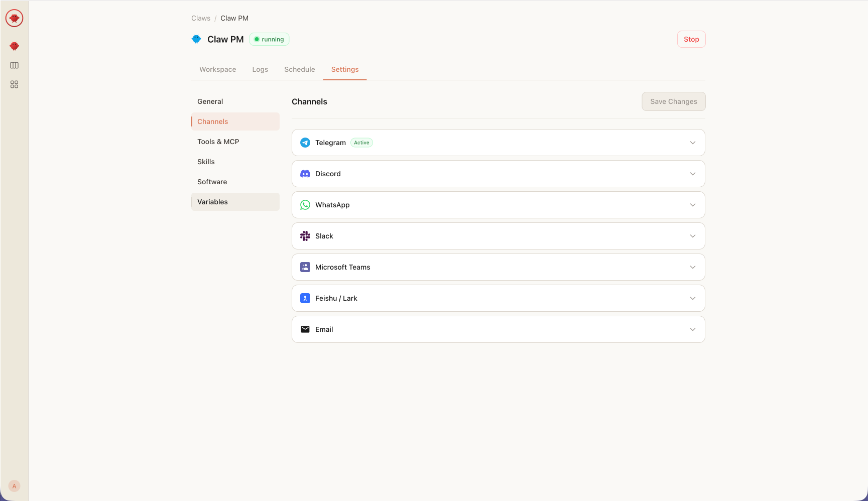The width and height of the screenshot is (868, 501).
Task: Click the Channels section heading
Action: [309, 101]
